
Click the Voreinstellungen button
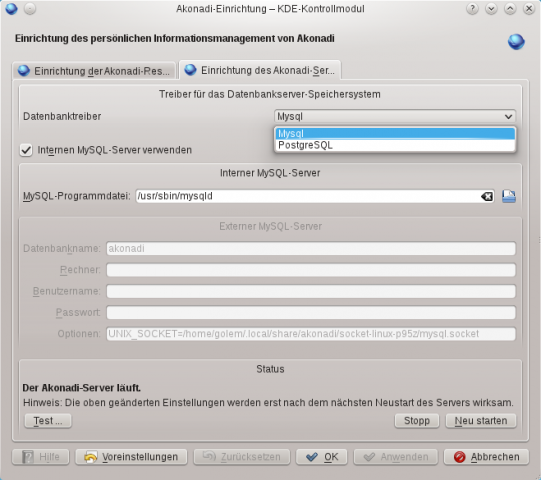click(x=131, y=457)
